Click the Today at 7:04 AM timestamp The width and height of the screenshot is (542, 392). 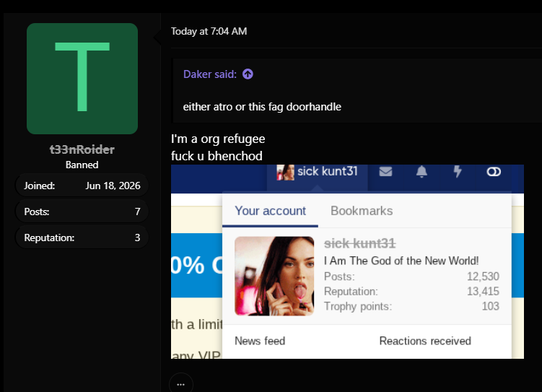(209, 32)
